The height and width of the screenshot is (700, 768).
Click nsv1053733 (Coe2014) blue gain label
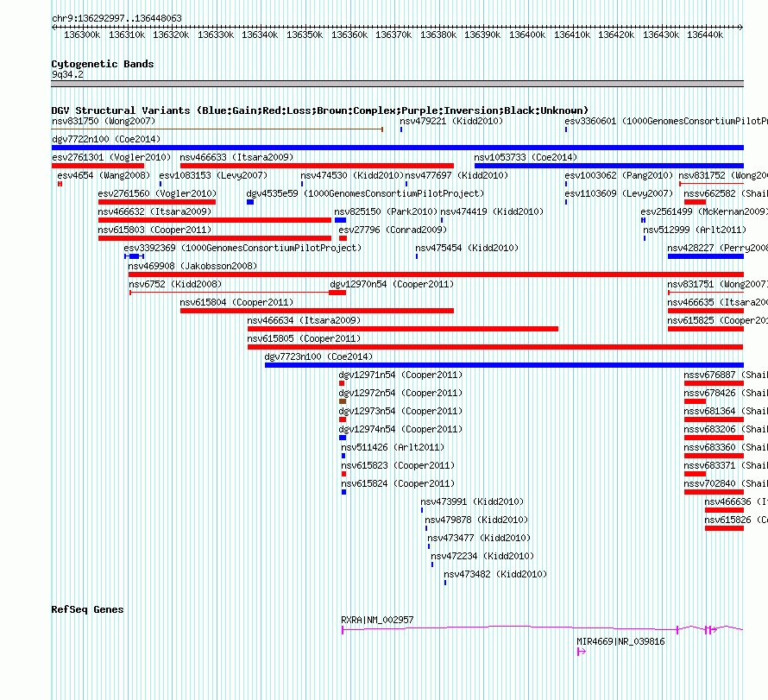(526, 157)
